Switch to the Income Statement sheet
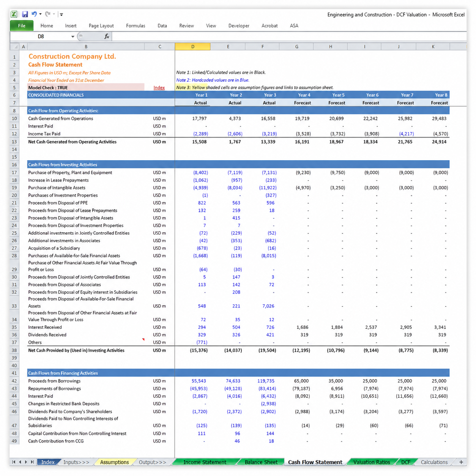This screenshot has height=476, width=476. (x=205, y=462)
